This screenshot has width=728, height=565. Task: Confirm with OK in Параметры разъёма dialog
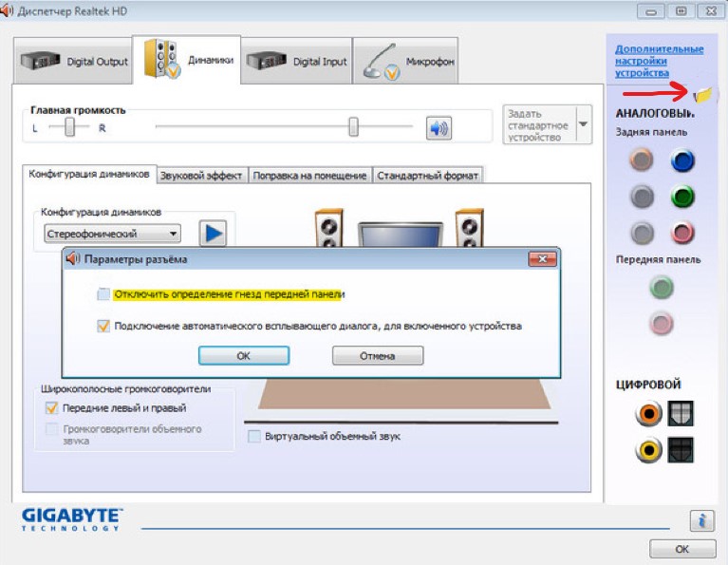coord(244,355)
